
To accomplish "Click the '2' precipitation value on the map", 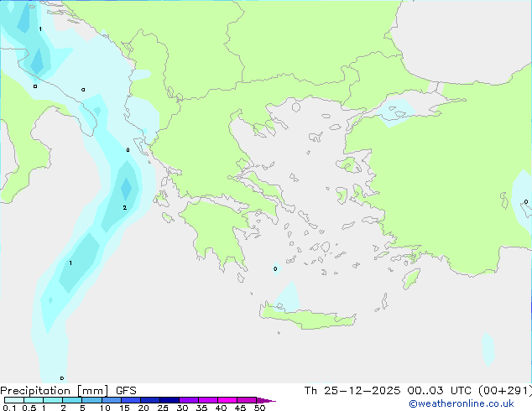I will click(x=125, y=207).
